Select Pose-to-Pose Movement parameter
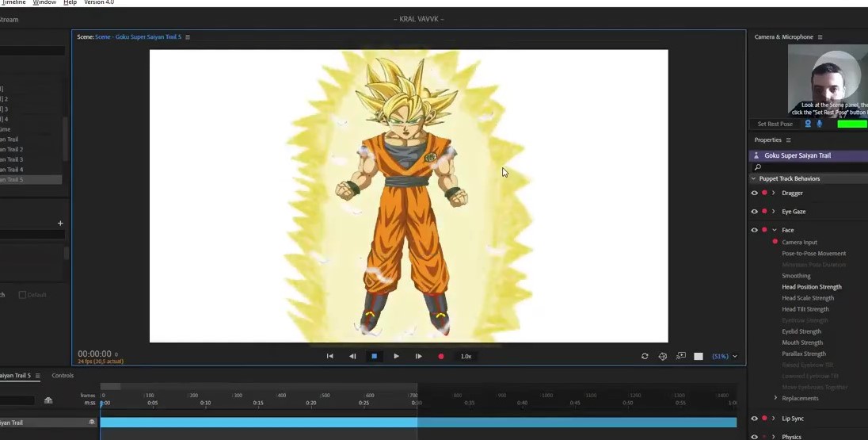Image resolution: width=868 pixels, height=440 pixels. point(814,253)
